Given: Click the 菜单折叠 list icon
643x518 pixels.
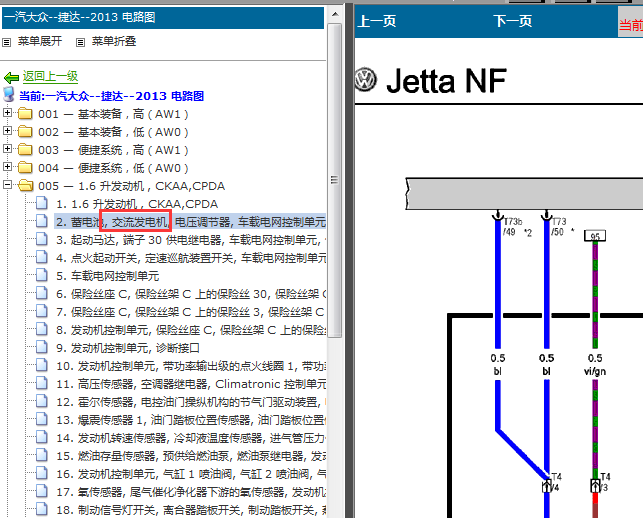Looking at the screenshot, I should [80, 42].
